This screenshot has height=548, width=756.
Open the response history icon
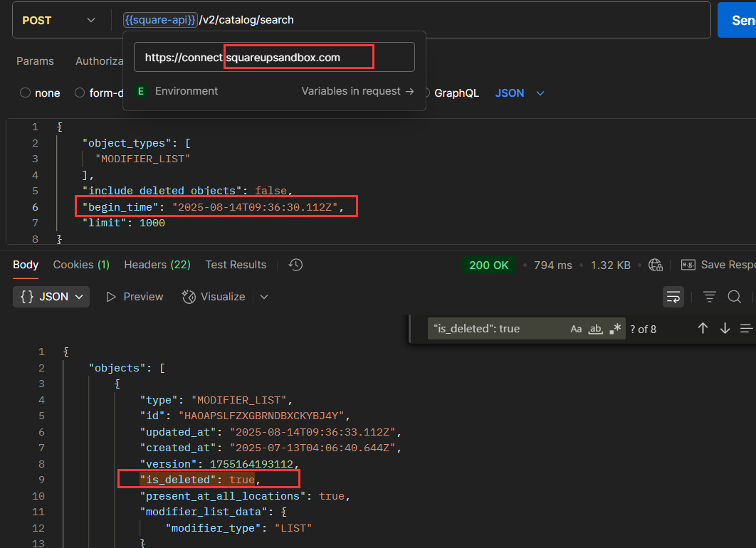295,265
